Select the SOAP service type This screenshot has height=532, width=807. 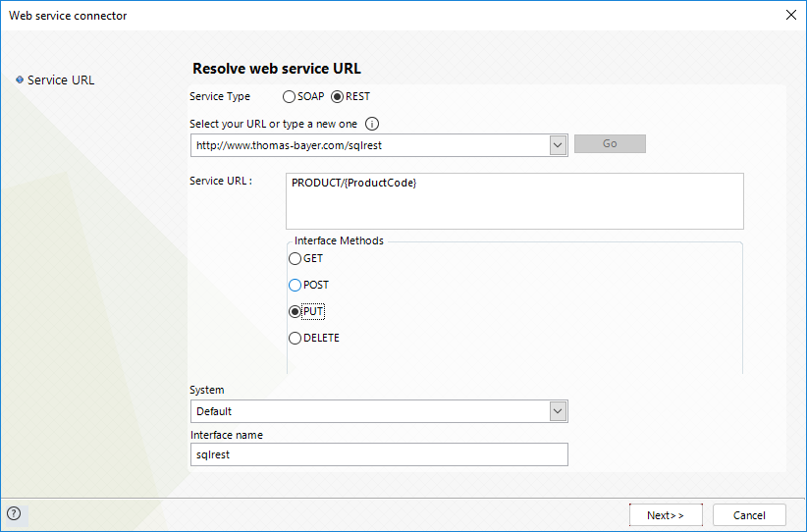tap(303, 97)
